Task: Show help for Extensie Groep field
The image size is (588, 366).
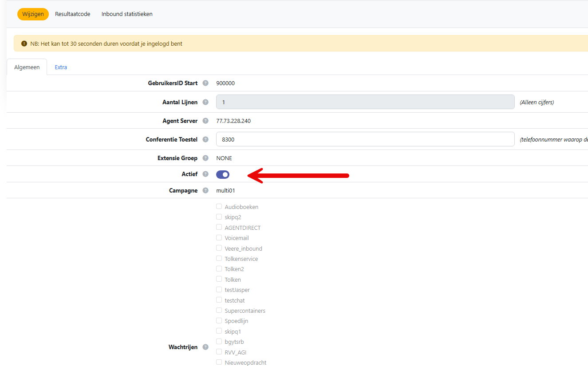Action: pos(205,158)
